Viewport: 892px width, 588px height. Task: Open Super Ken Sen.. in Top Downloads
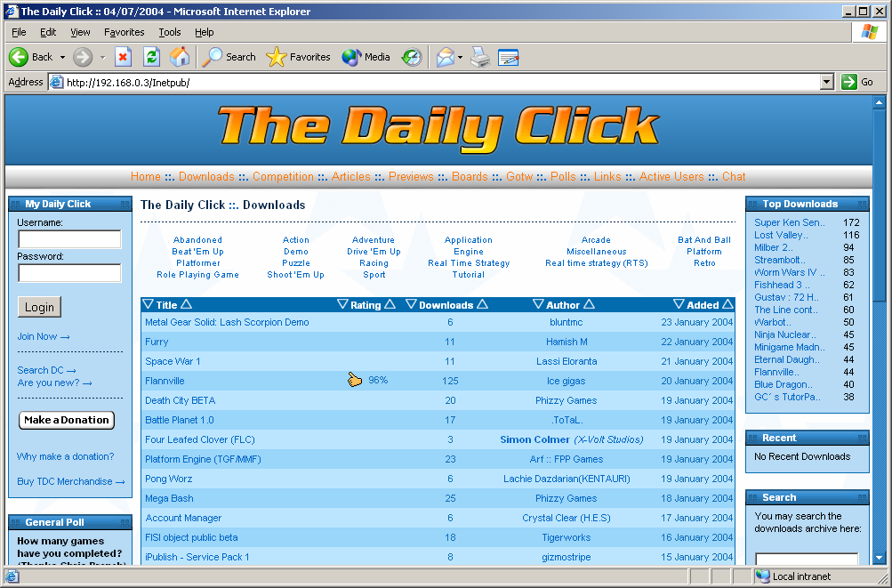(x=789, y=222)
